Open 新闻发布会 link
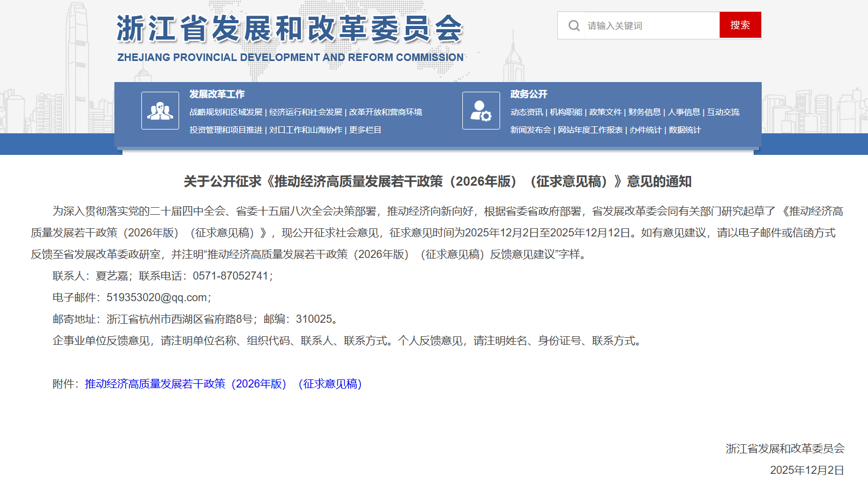This screenshot has width=868, height=496. (530, 130)
